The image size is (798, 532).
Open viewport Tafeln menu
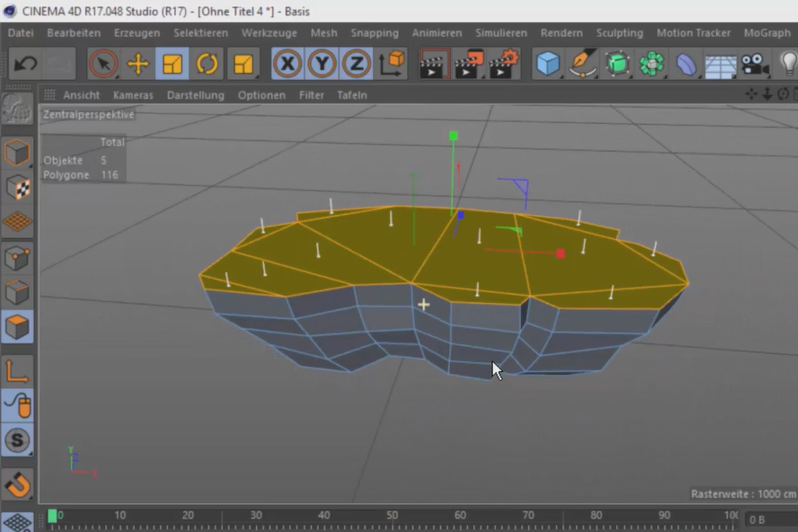352,95
